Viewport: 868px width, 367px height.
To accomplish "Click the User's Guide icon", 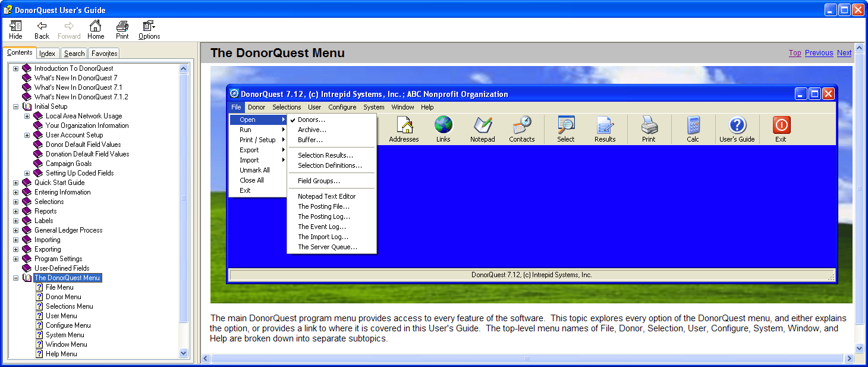I will pyautogui.click(x=737, y=128).
